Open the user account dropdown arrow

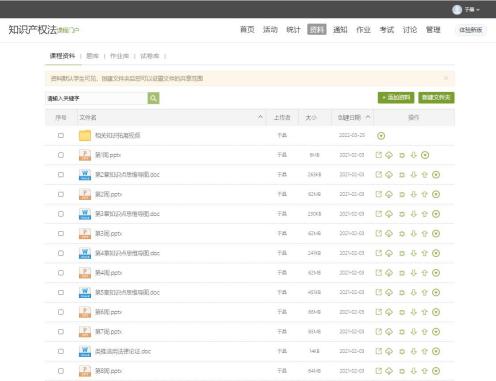pos(478,10)
